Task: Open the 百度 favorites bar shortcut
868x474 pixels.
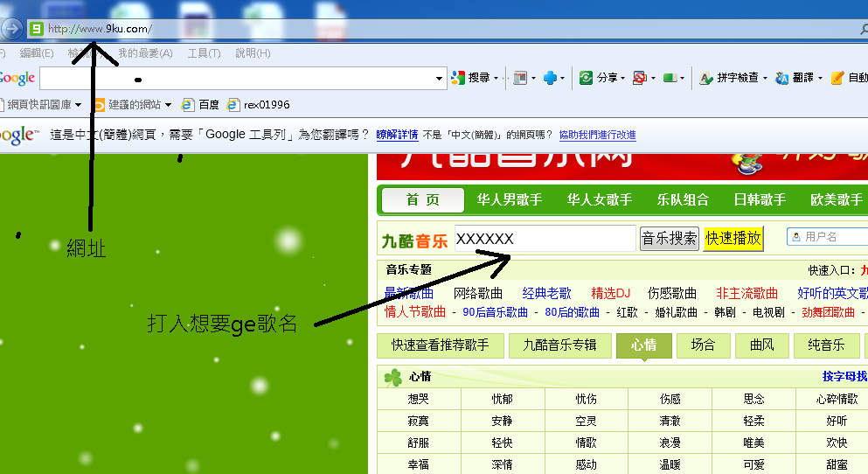Action: [200, 105]
